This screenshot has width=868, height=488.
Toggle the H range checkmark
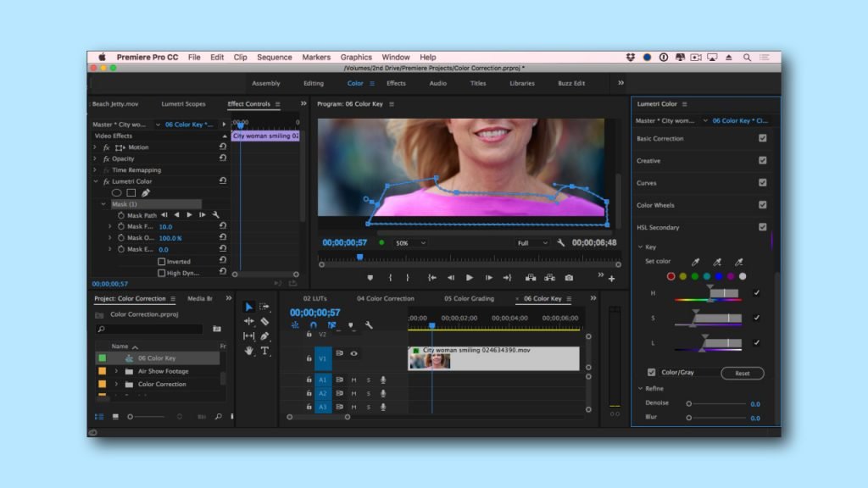[x=757, y=292]
